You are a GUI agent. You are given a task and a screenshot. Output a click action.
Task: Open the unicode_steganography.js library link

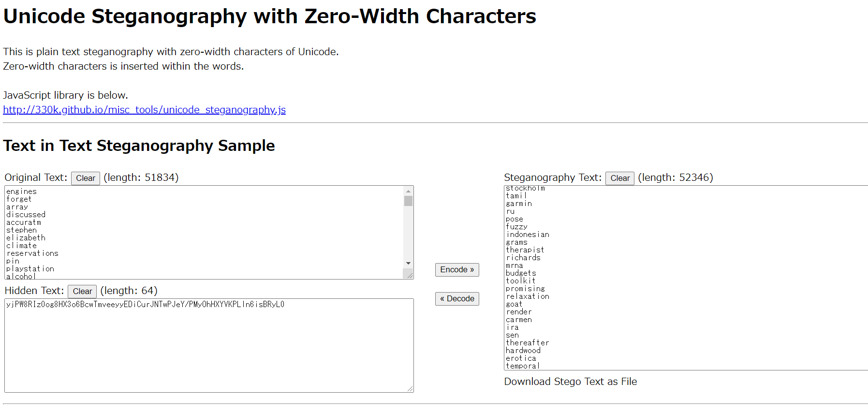(144, 110)
